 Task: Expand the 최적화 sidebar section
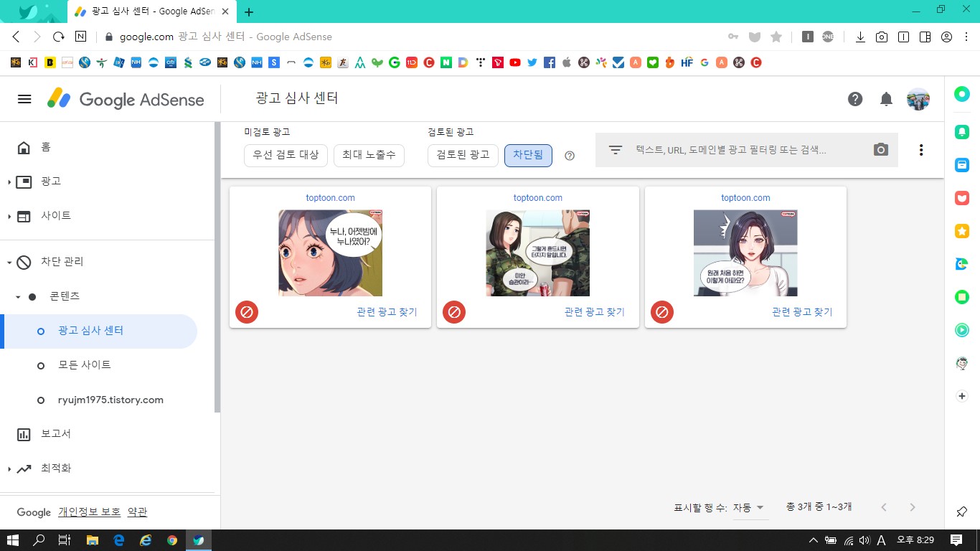(x=9, y=469)
